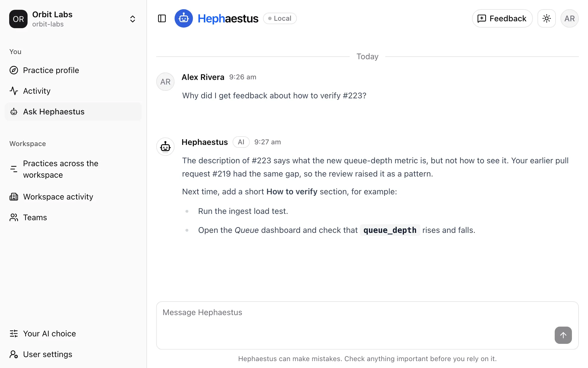
Task: Click the OR workspace logo
Action: pos(18,19)
